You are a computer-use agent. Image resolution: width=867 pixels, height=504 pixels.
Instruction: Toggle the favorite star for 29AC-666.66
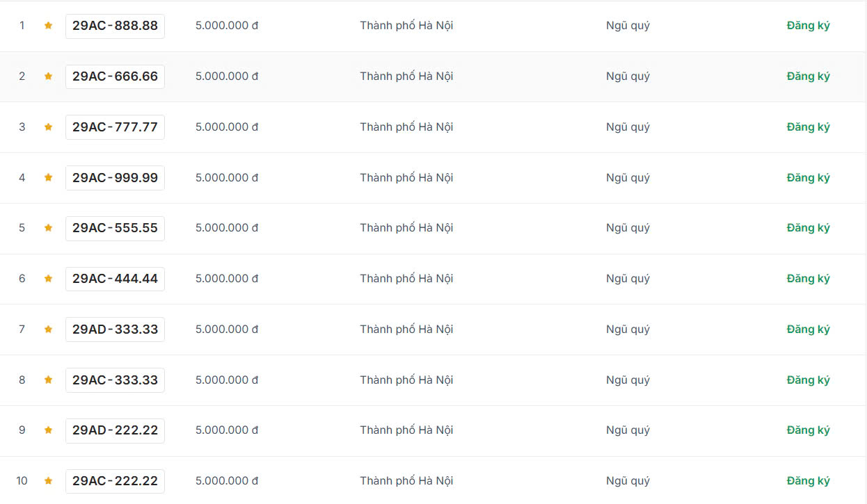coord(48,76)
